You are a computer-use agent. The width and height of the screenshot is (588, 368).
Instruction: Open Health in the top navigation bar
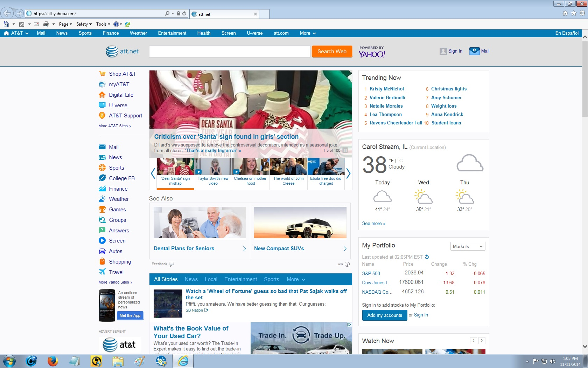(204, 33)
